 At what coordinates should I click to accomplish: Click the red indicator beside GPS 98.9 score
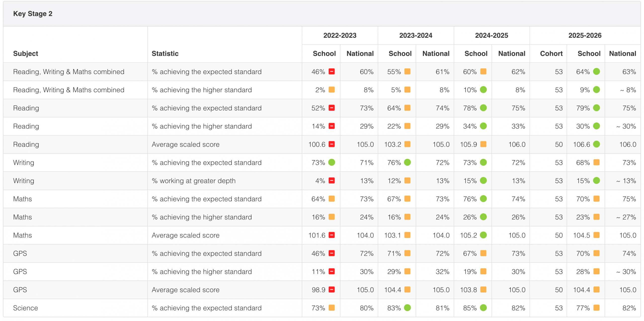pos(332,290)
